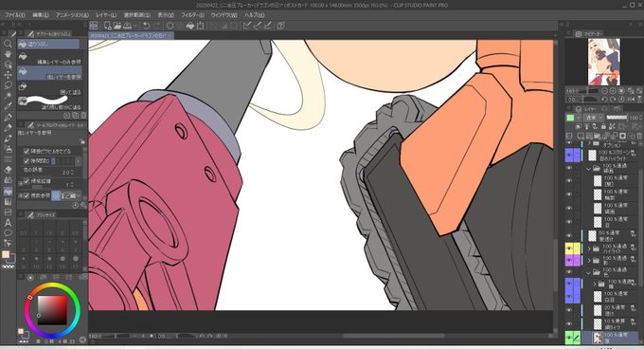Select the Text tool A icon

(8, 223)
